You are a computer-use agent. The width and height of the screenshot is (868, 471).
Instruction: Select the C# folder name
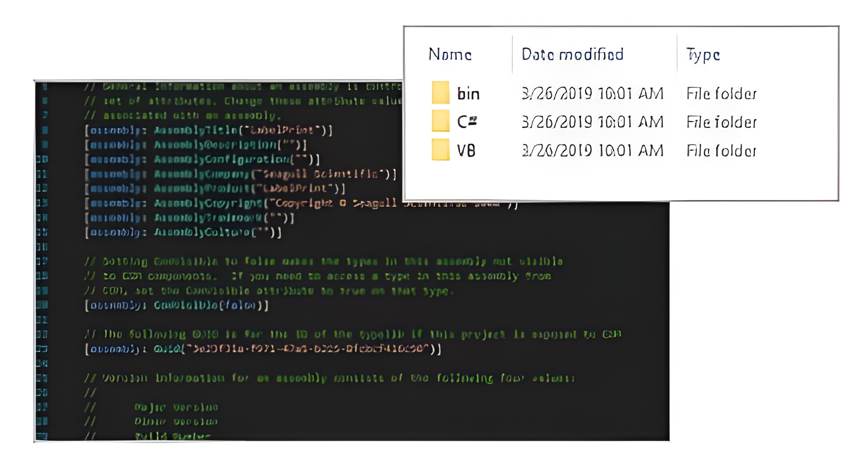pyautogui.click(x=467, y=122)
